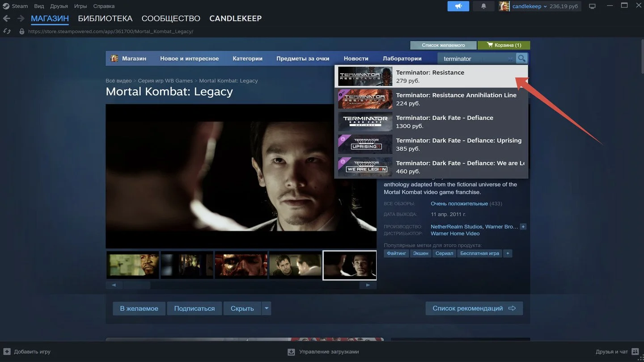The height and width of the screenshot is (362, 644).
Task: Open Все видео breadcrumb link
Action: pyautogui.click(x=119, y=81)
